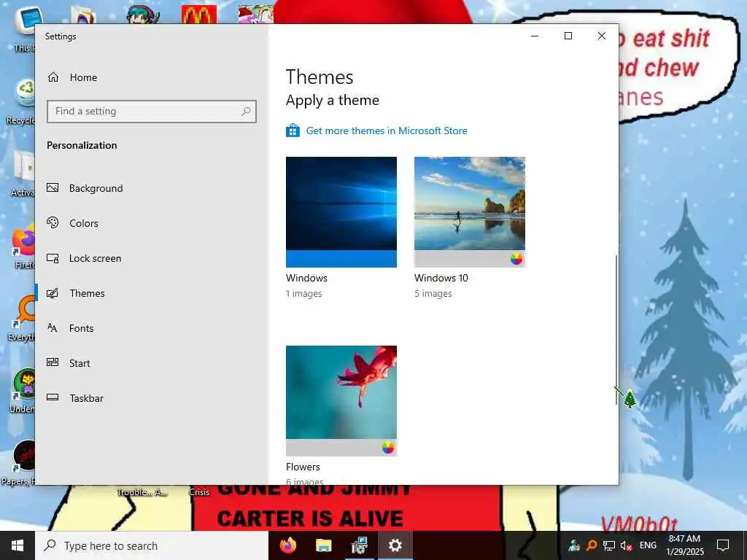
Task: Select the Recycle Bin icon on the desktop
Action: [21, 102]
